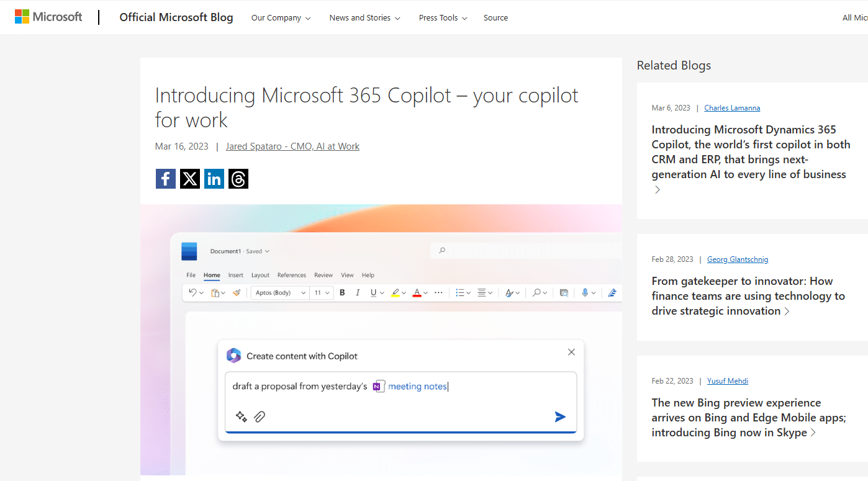Share the article on X
868x481 pixels.
(x=189, y=179)
